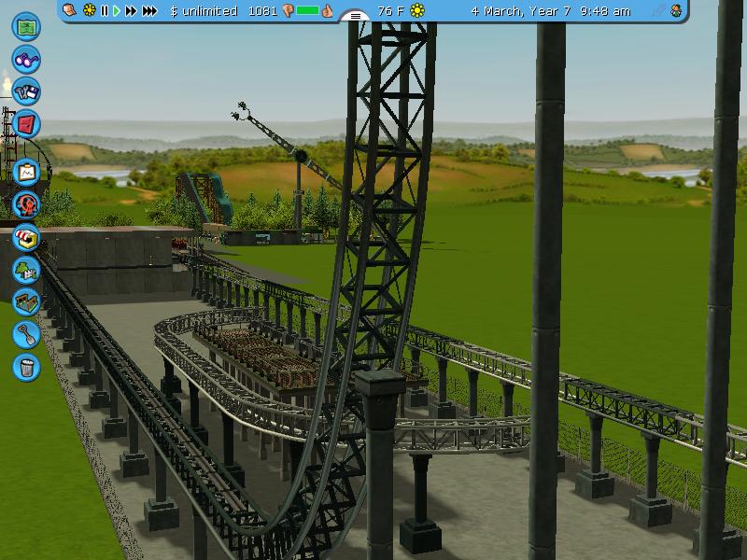Viewport: 747px width, 560px height.
Task: Click the date '4 March, Year 7'
Action: point(521,11)
